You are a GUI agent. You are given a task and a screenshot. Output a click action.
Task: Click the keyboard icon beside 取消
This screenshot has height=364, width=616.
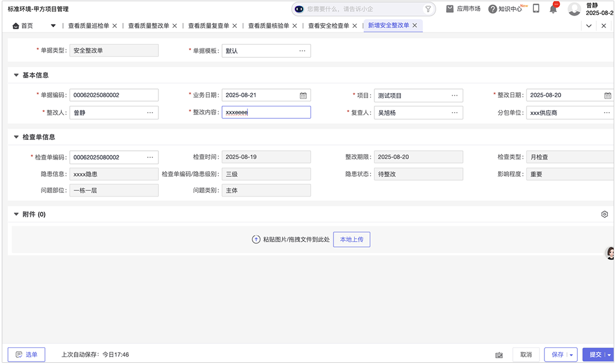499,355
